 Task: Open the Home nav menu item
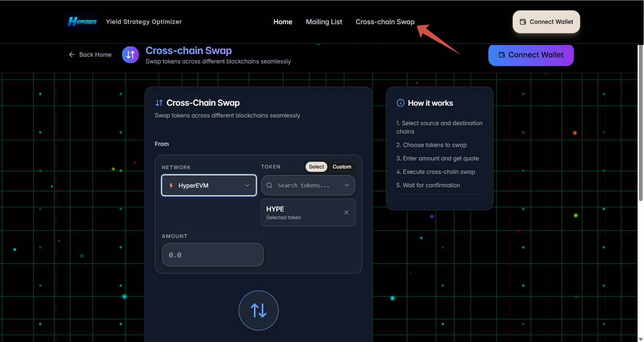[x=283, y=22]
